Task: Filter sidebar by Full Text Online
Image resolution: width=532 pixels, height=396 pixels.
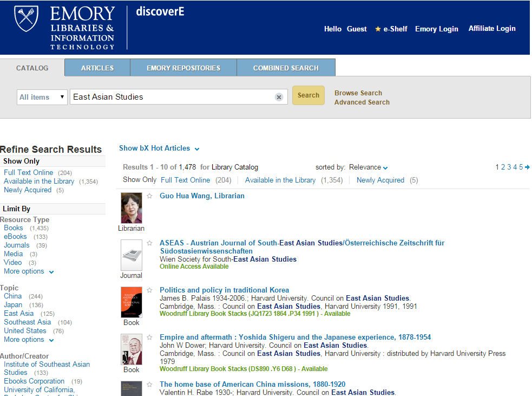Action: point(29,172)
